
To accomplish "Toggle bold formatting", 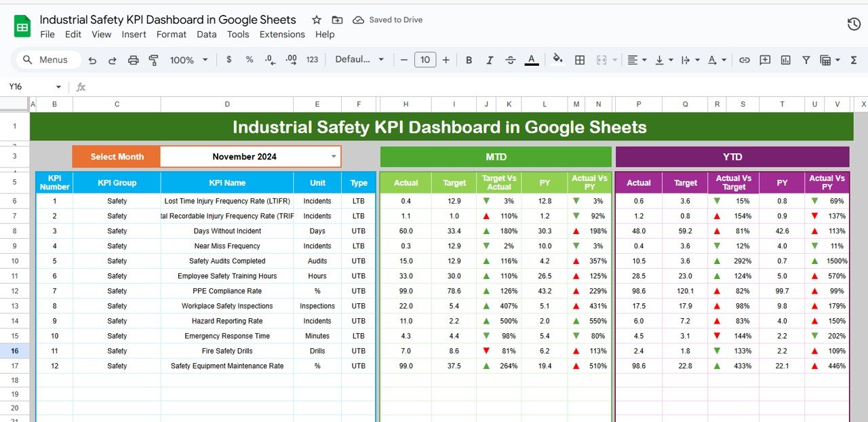I will 469,60.
